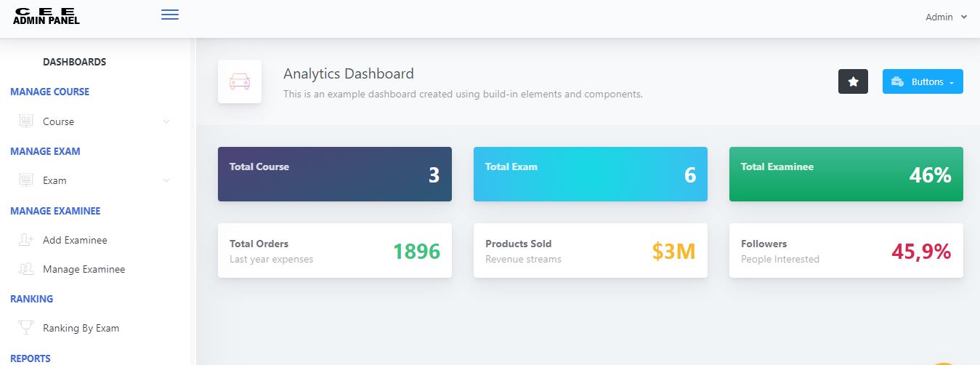
Task: Open Ranking By Exam page
Action: [95, 328]
